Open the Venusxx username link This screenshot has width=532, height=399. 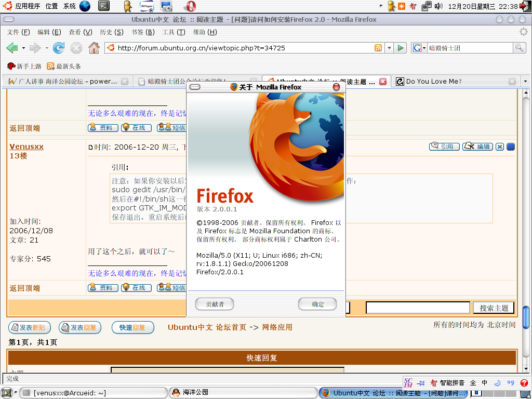click(26, 147)
